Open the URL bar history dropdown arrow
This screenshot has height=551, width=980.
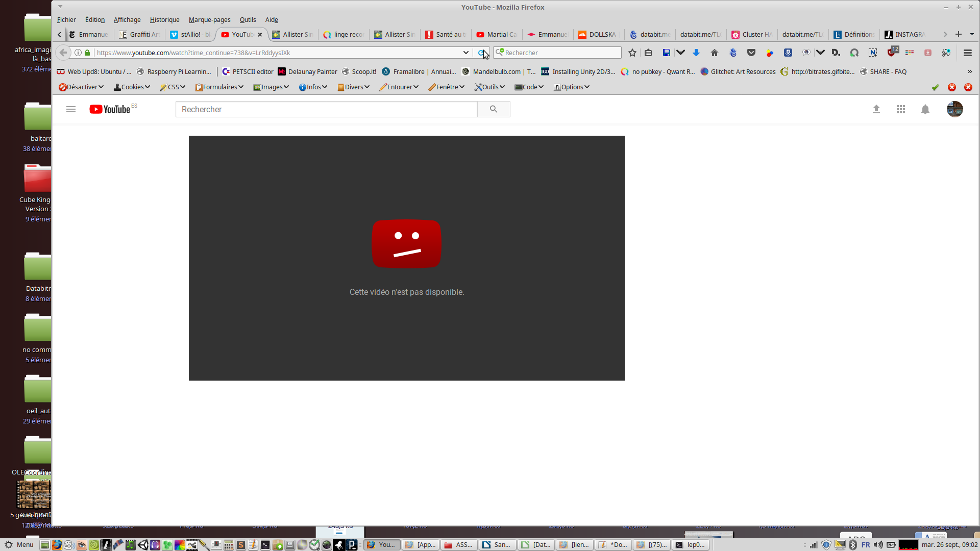coord(465,53)
